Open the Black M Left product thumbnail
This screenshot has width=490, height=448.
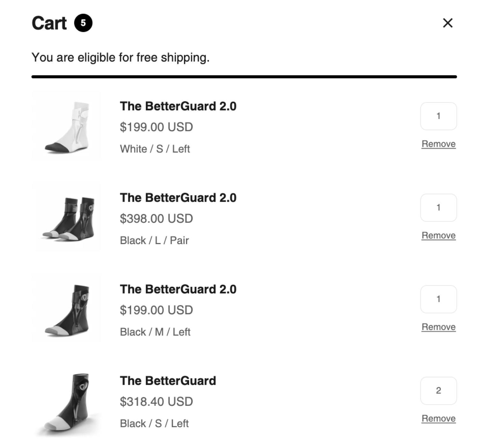click(66, 309)
